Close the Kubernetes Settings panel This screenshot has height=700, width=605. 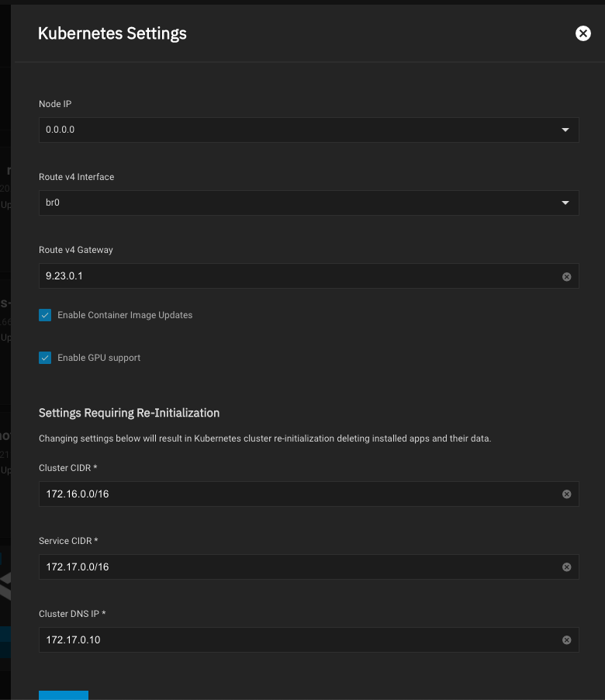pyautogui.click(x=583, y=33)
